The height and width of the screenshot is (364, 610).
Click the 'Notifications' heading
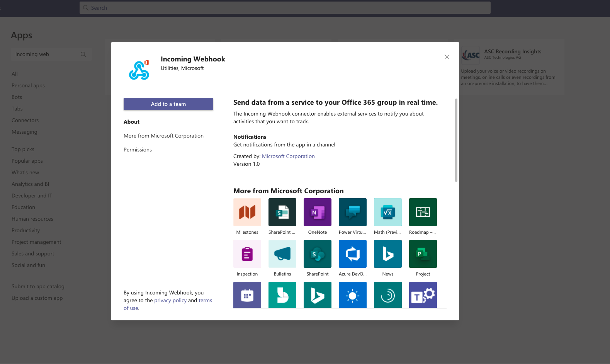click(x=250, y=137)
